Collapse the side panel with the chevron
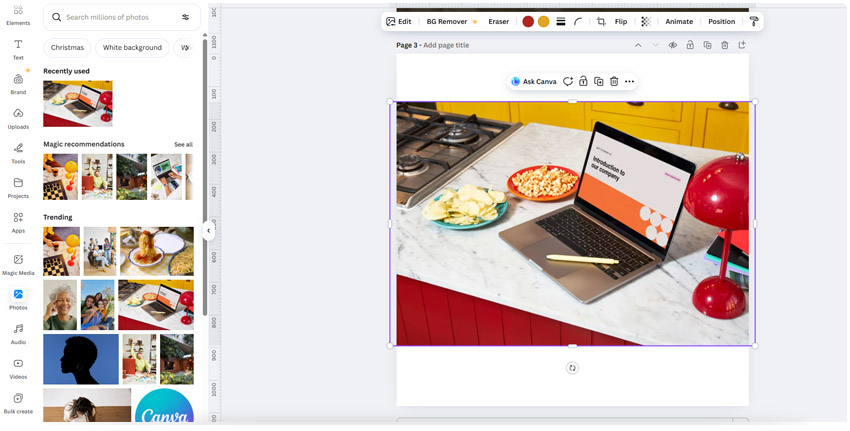 pyautogui.click(x=209, y=231)
